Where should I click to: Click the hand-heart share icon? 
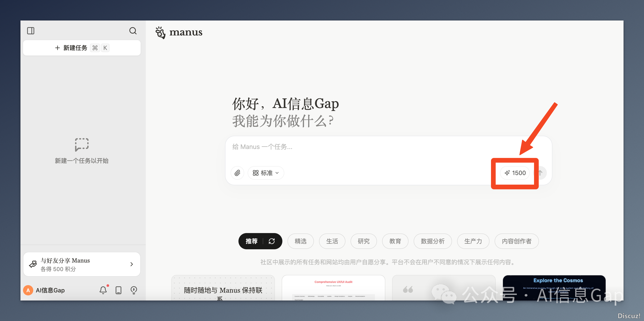(x=33, y=264)
